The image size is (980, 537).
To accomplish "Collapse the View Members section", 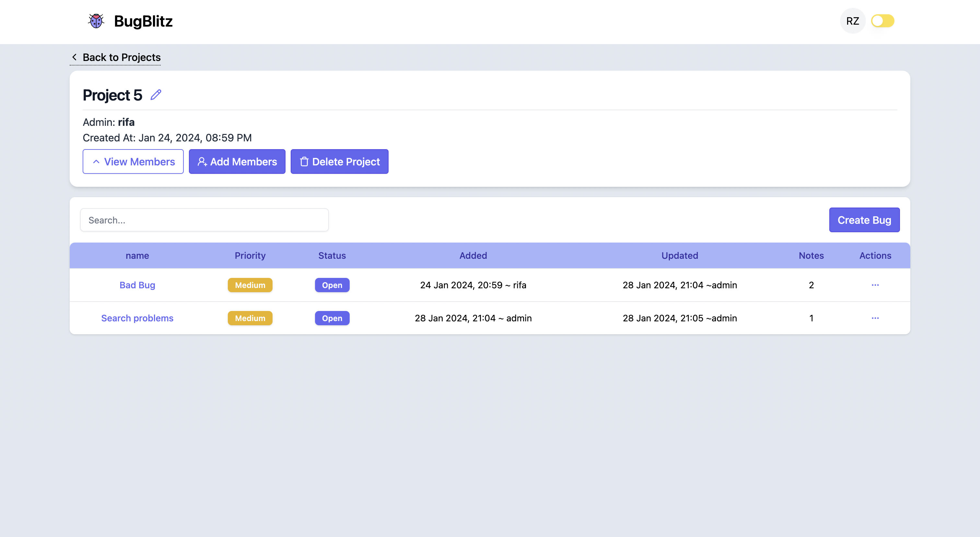I will click(x=133, y=162).
